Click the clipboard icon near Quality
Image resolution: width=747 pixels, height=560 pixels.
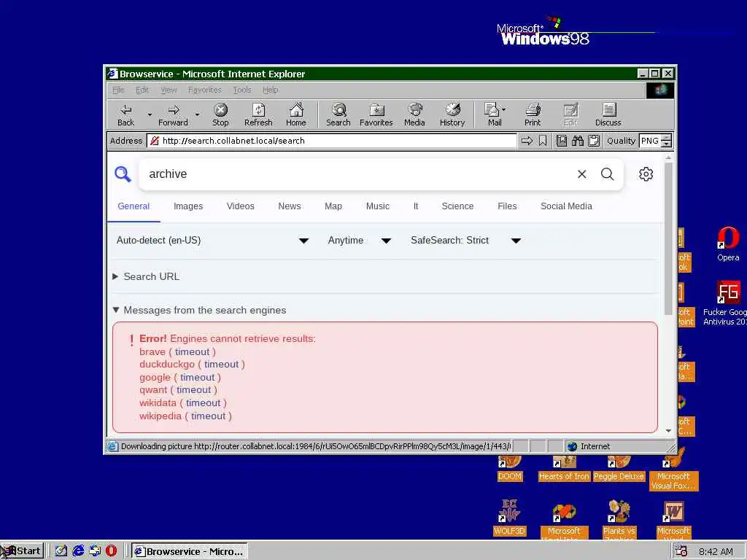pos(594,141)
